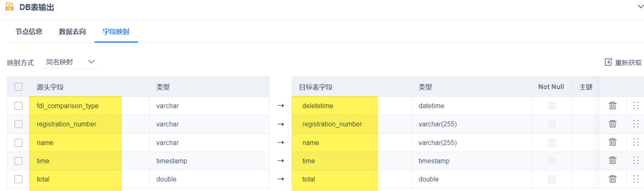Delete the time mapping row
Screen dimensions: 644x191
[x=612, y=160]
